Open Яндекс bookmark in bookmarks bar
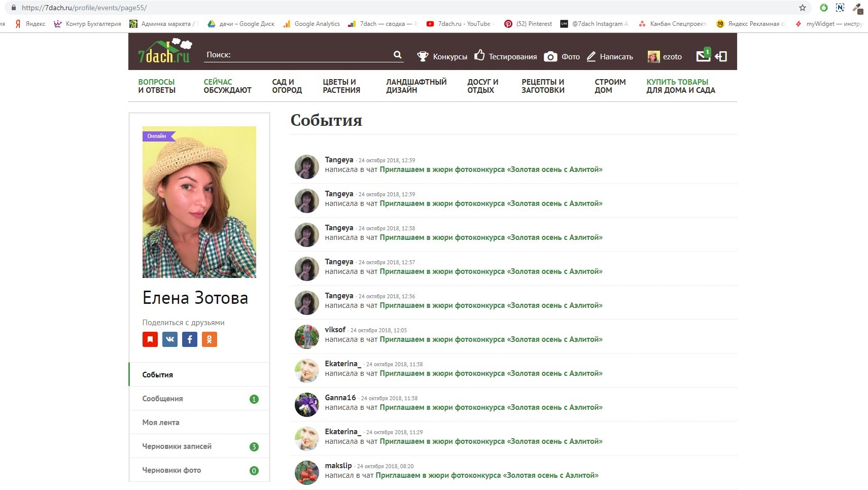The height and width of the screenshot is (490, 868). pyautogui.click(x=30, y=24)
